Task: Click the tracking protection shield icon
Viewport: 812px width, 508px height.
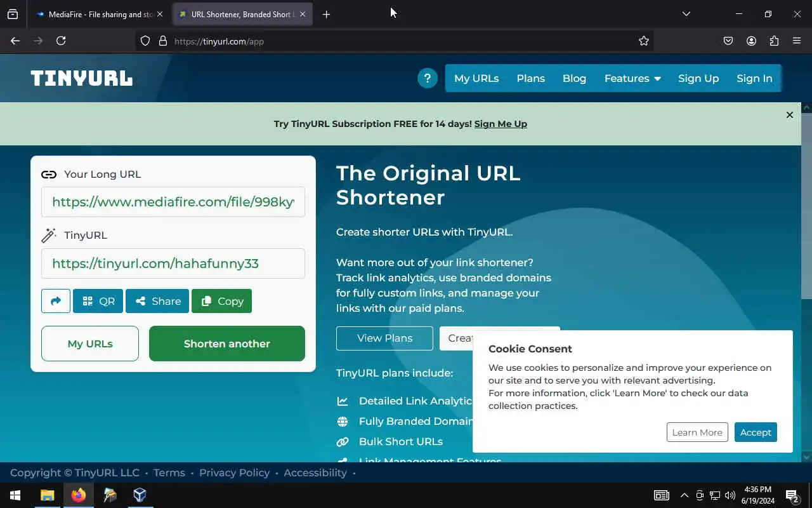Action: pos(145,41)
